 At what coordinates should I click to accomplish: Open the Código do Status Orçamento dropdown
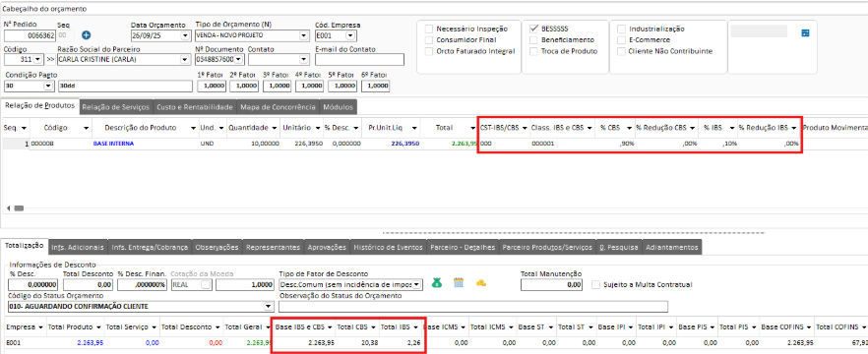269,307
